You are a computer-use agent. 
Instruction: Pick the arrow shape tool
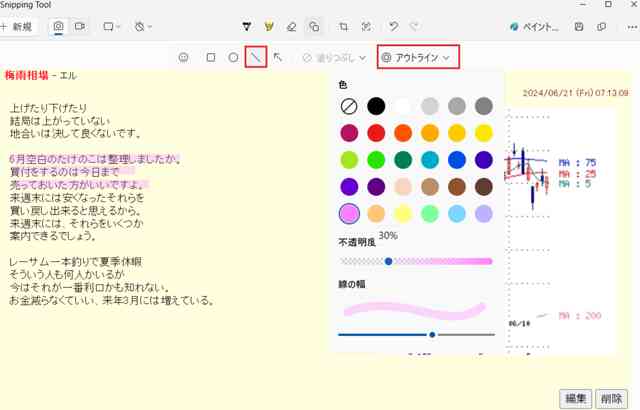pyautogui.click(x=278, y=58)
